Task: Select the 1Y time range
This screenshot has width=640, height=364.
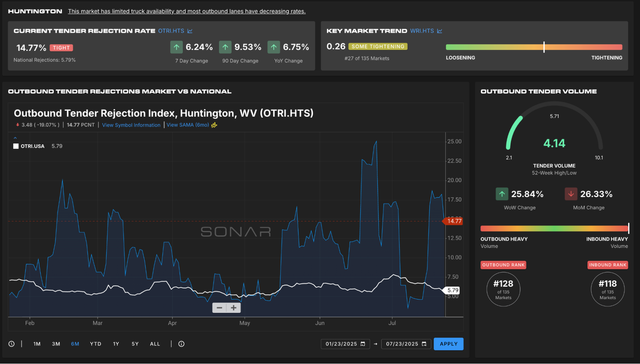Action: [116, 344]
